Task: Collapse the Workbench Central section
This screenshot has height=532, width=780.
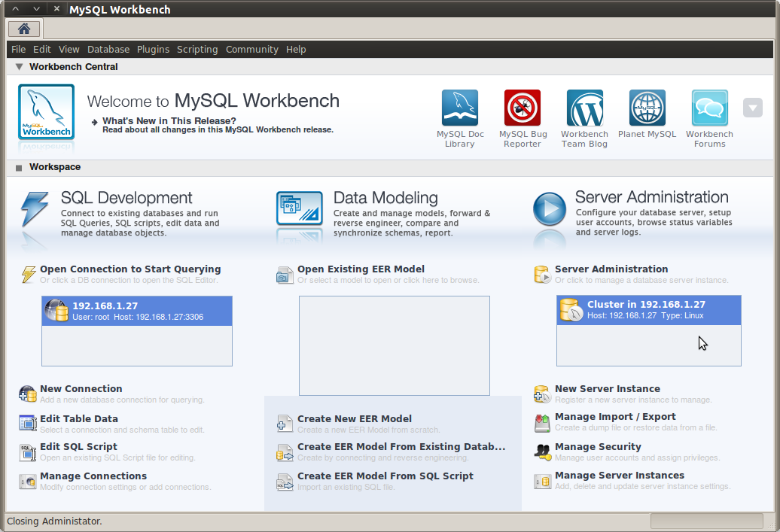Action: tap(18, 66)
